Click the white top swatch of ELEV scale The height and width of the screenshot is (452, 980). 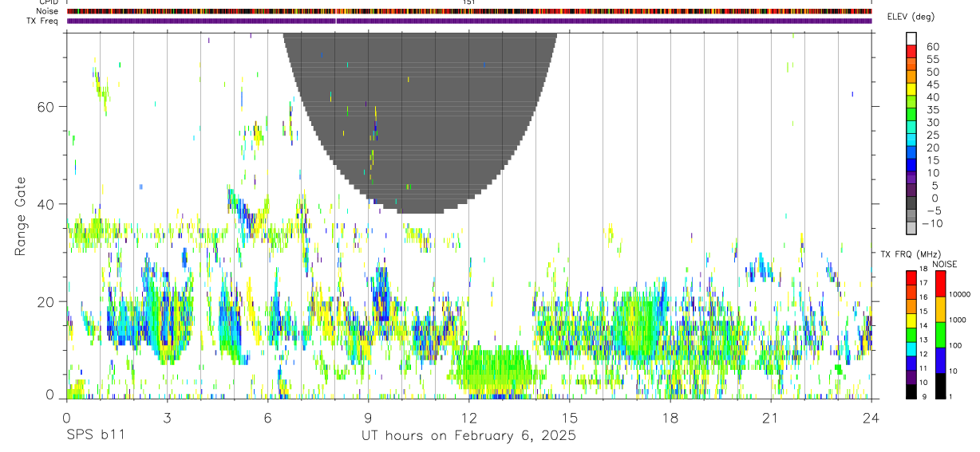click(911, 39)
